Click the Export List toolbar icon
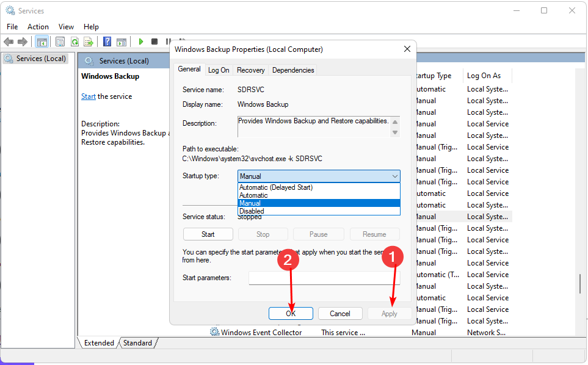588x365 pixels. tap(89, 42)
